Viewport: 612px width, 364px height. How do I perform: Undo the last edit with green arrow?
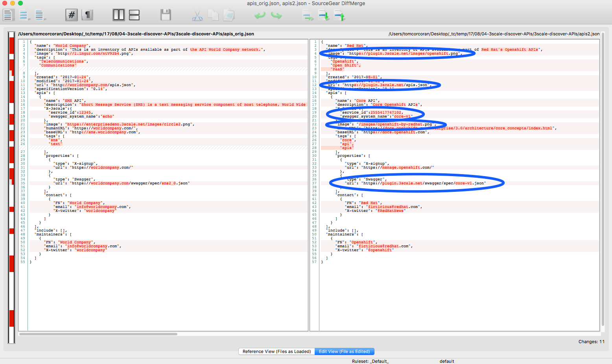[x=260, y=15]
